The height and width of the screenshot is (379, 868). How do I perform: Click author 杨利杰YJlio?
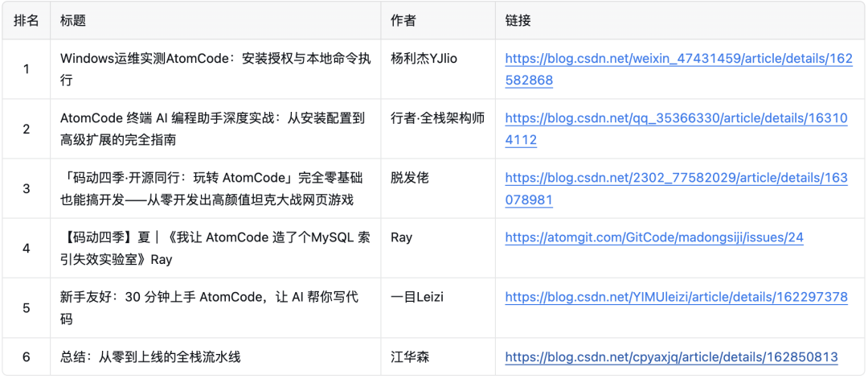coord(424,58)
